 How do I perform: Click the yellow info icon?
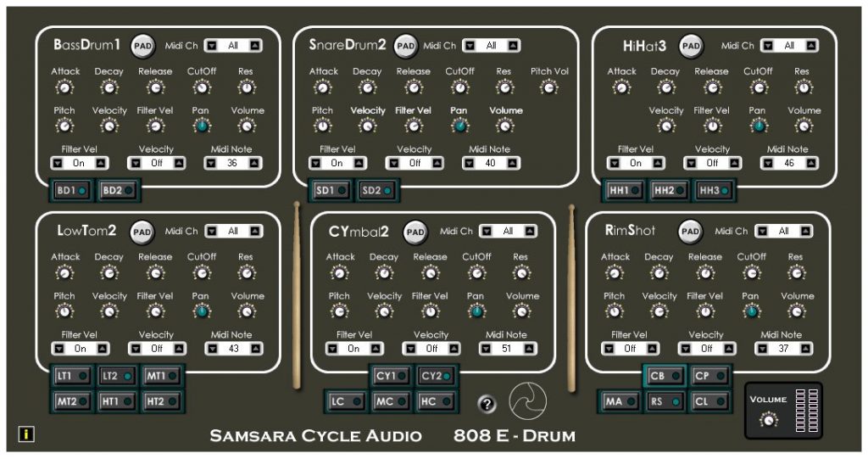(26, 434)
